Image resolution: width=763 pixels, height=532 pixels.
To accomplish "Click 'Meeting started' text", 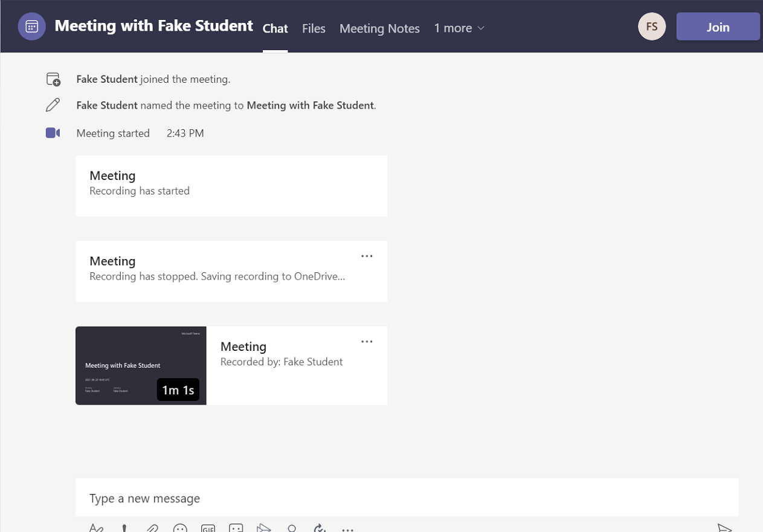I will coord(113,133).
